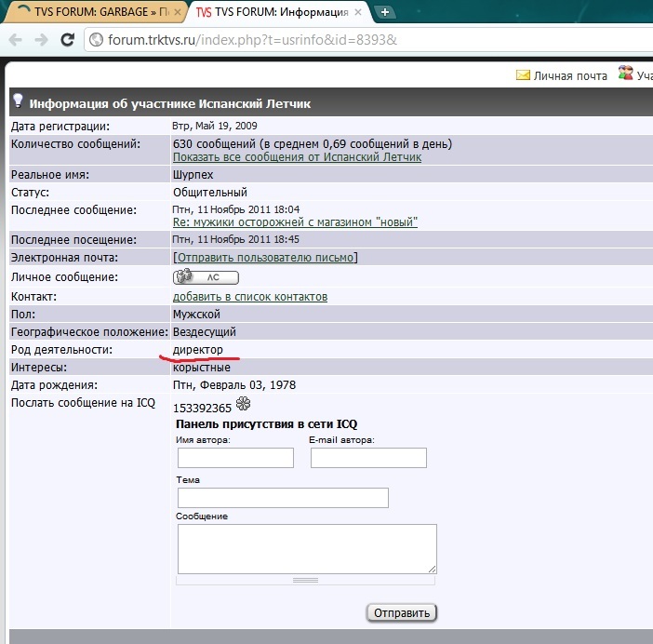Click the Тема subject field

click(x=282, y=498)
